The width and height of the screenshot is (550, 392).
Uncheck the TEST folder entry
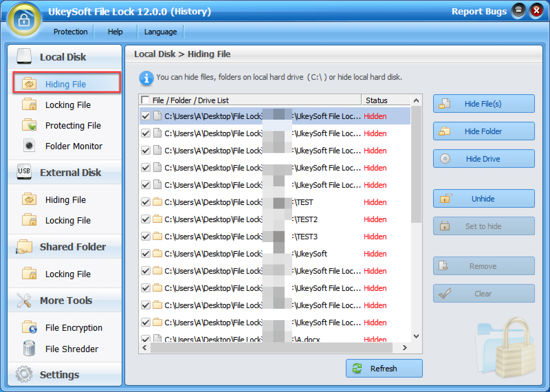point(145,202)
